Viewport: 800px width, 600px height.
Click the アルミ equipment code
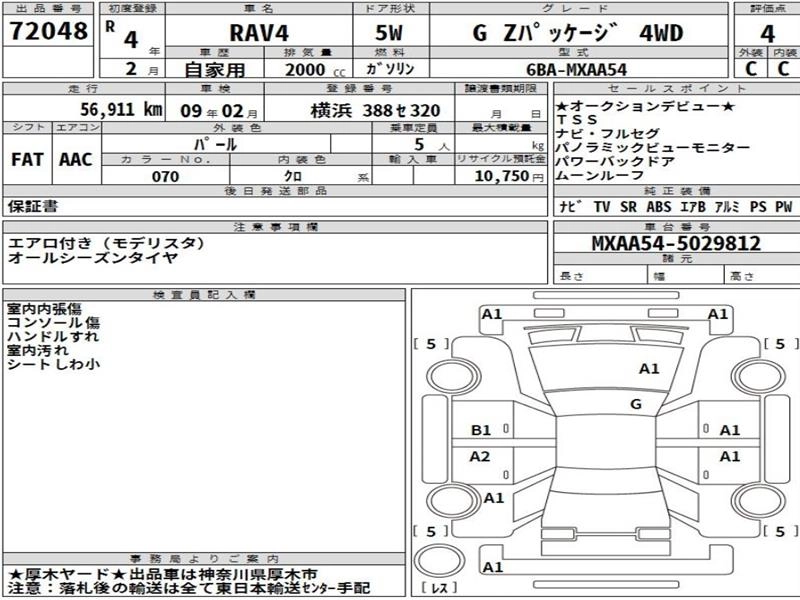click(x=727, y=207)
